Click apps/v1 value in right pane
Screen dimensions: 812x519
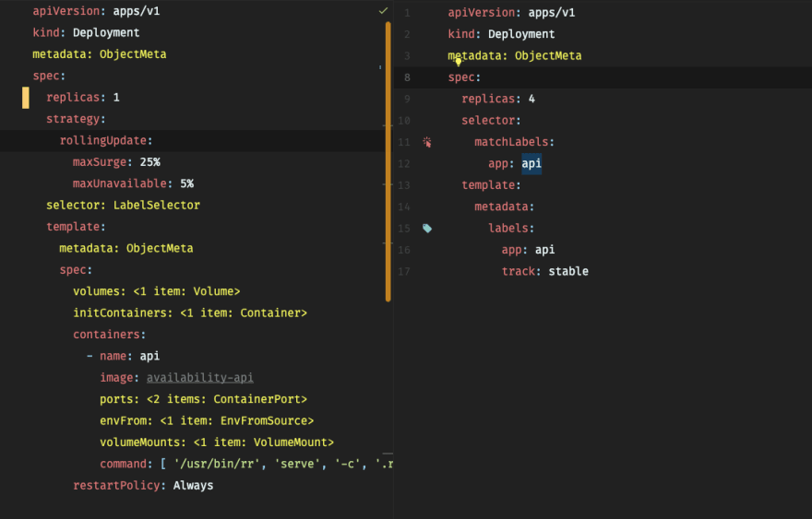[552, 12]
